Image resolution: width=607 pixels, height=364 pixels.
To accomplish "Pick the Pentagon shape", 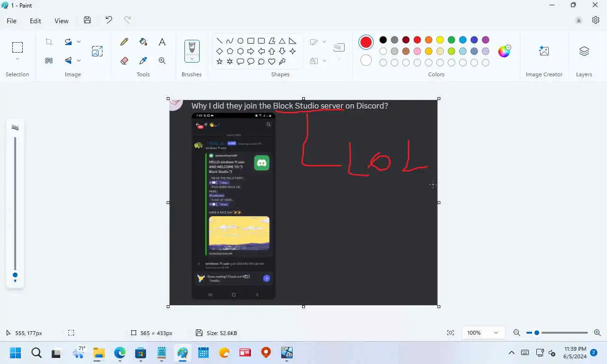I will [x=230, y=51].
